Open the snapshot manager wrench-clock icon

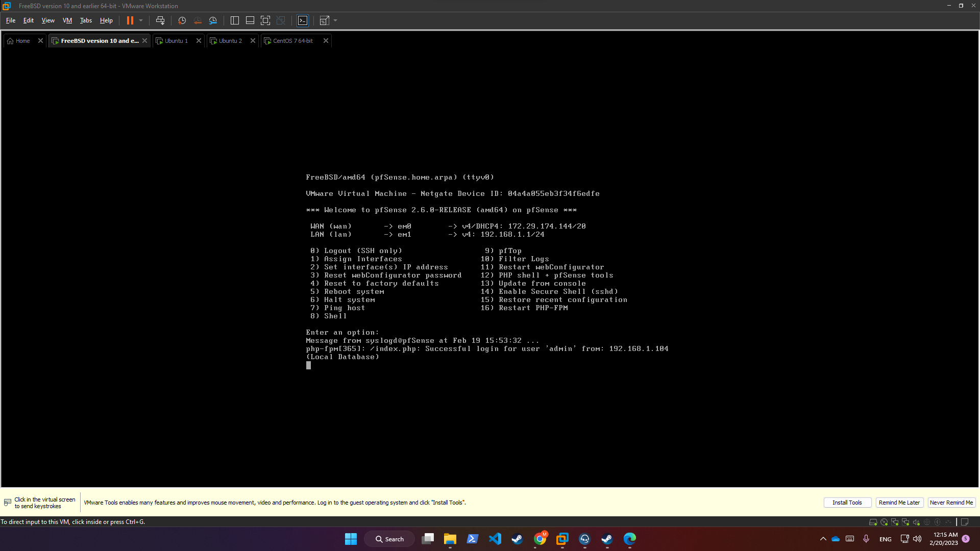pyautogui.click(x=213, y=20)
